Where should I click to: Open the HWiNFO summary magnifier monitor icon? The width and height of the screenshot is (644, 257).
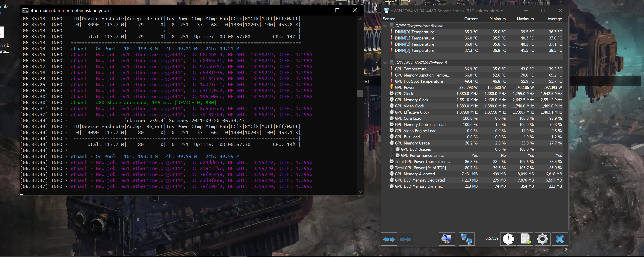447,239
